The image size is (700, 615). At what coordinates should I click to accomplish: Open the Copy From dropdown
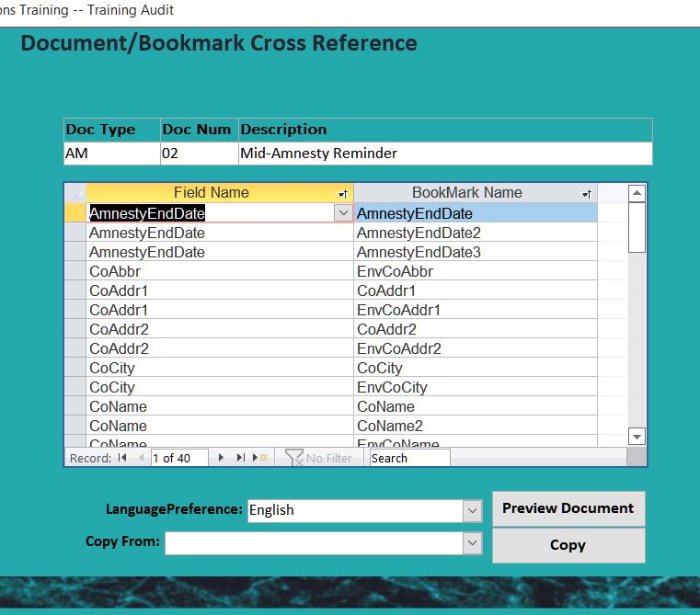click(472, 543)
